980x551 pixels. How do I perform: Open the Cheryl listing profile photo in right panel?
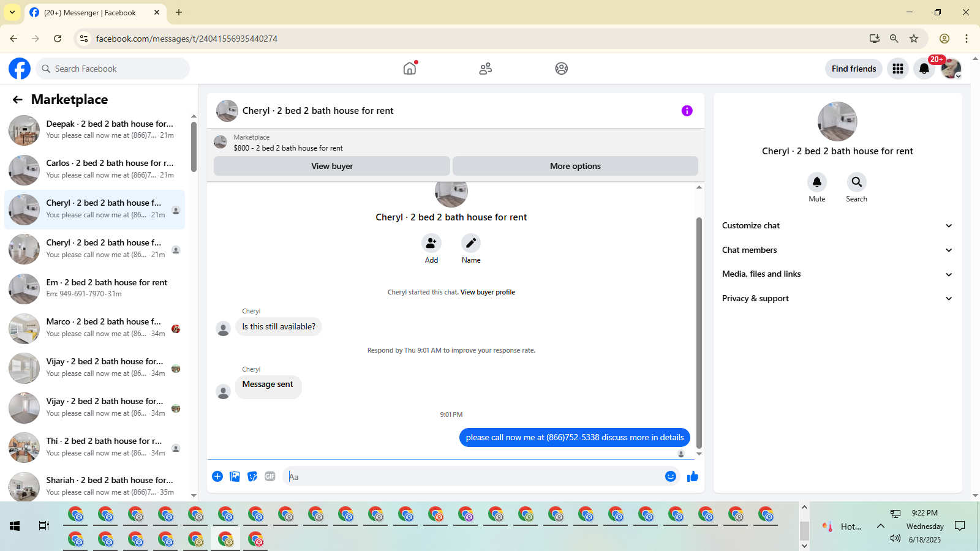[837, 121]
